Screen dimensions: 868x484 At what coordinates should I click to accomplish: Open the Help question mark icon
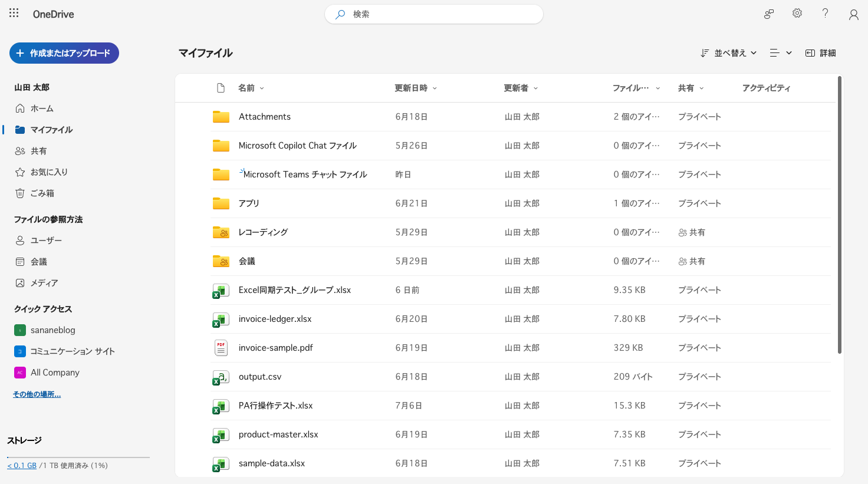pos(826,13)
